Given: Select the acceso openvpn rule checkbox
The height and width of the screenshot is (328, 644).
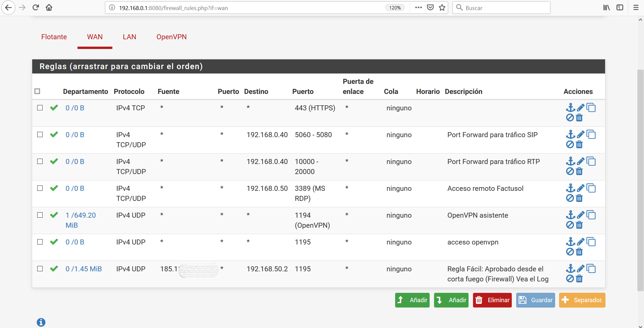Looking at the screenshot, I should pos(40,242).
